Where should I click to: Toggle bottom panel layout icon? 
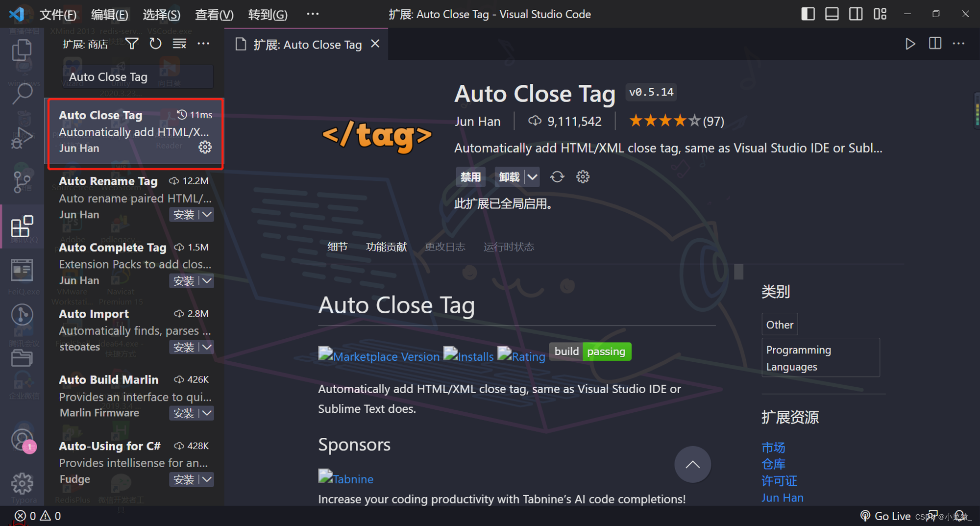pos(832,14)
